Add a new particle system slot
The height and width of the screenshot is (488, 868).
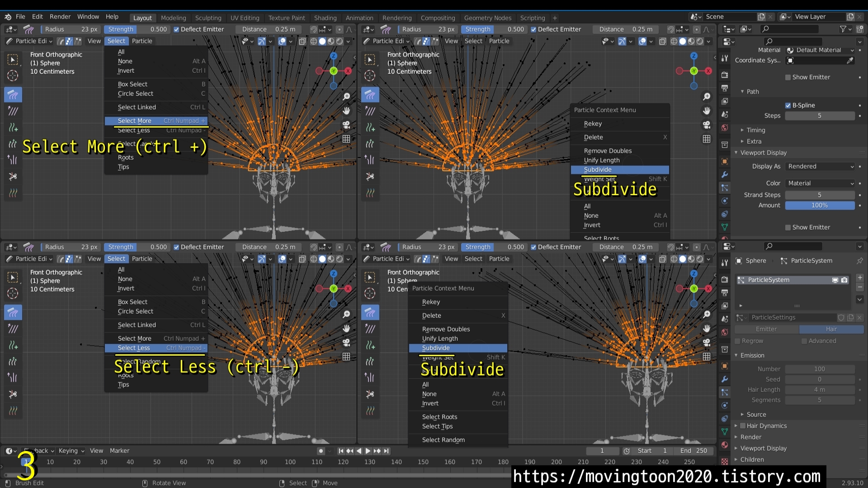click(x=860, y=278)
